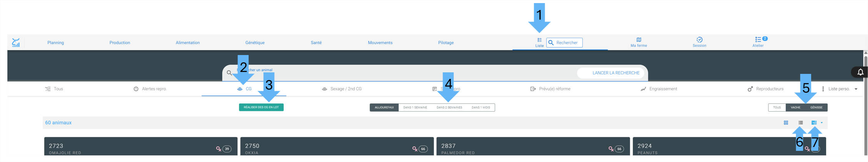Expand the view options dropdown arrow
Viewport: 868px width, 162px height.
tap(822, 123)
